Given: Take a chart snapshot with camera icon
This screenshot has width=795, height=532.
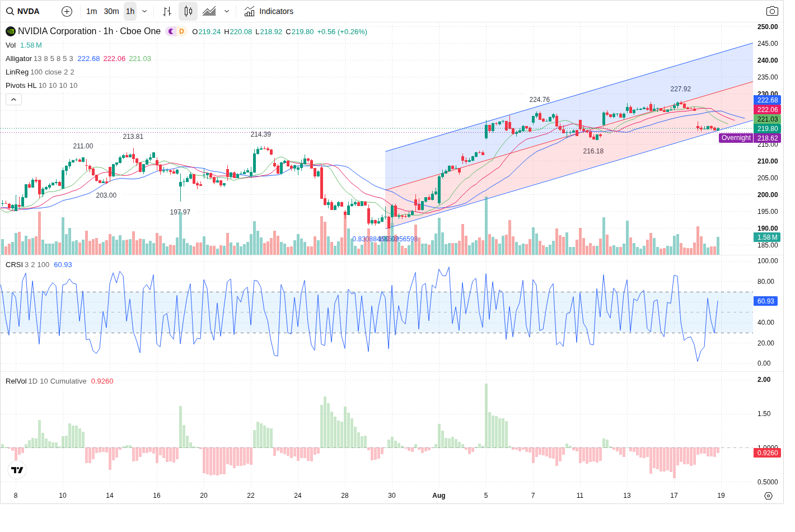Looking at the screenshot, I should (x=772, y=11).
